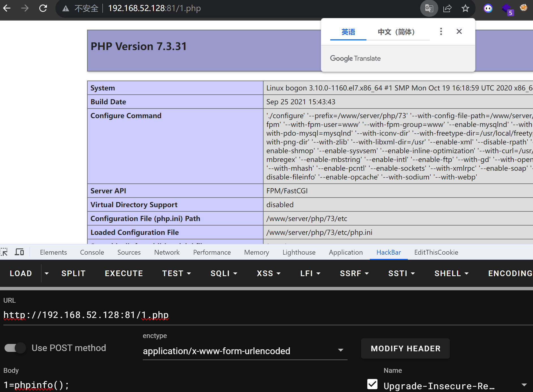This screenshot has width=533, height=392.
Task: Expand the LFI dropdown menu
Action: coord(310,273)
